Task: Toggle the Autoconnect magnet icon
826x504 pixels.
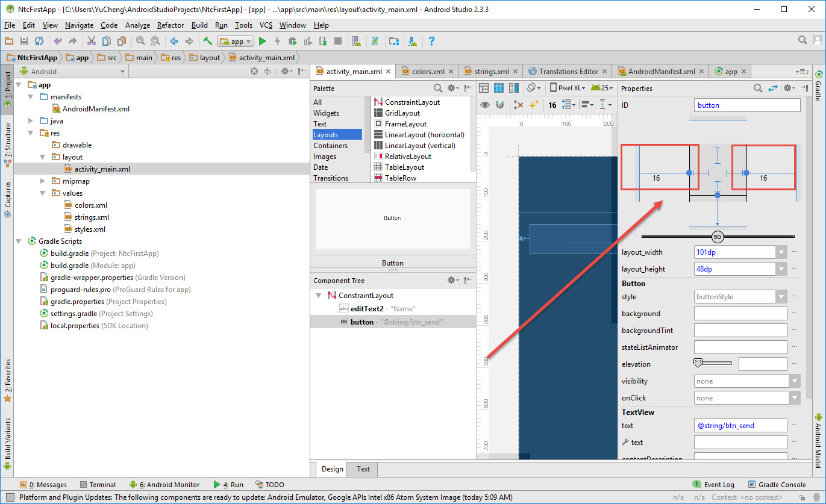Action: tap(499, 105)
